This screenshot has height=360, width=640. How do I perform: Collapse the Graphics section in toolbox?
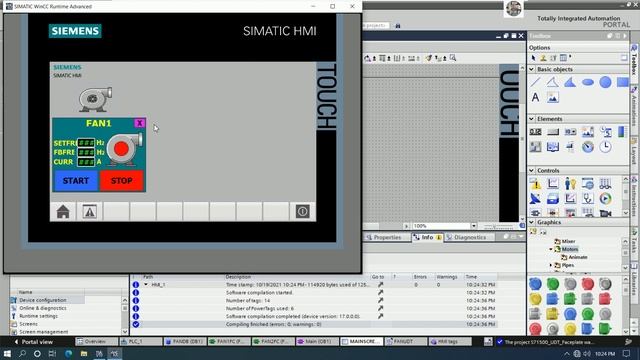(x=531, y=222)
